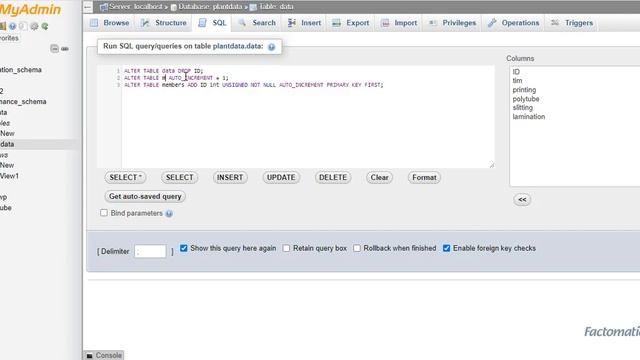Open View1 in navigation tree
Viewport: 640px width, 360px height.
click(9, 176)
